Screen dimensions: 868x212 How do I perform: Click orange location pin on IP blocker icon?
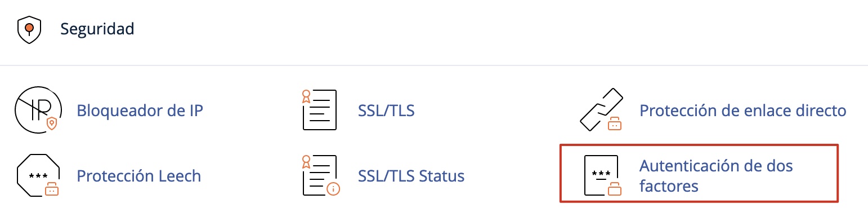point(52,123)
